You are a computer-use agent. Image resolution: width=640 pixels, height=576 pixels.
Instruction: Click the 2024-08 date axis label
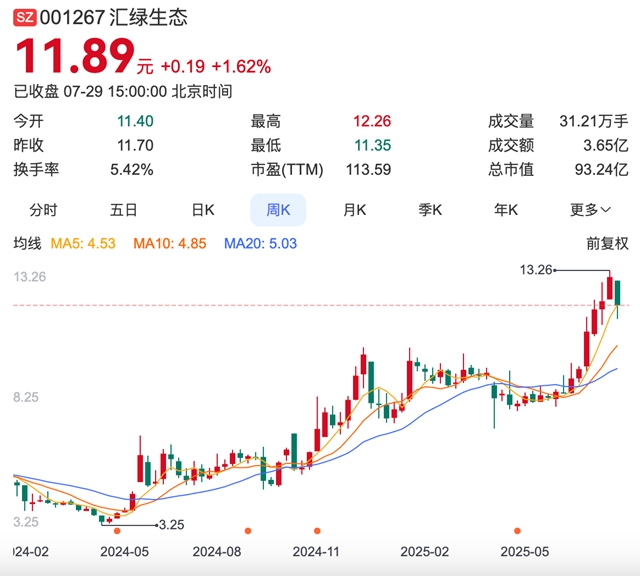tap(217, 552)
